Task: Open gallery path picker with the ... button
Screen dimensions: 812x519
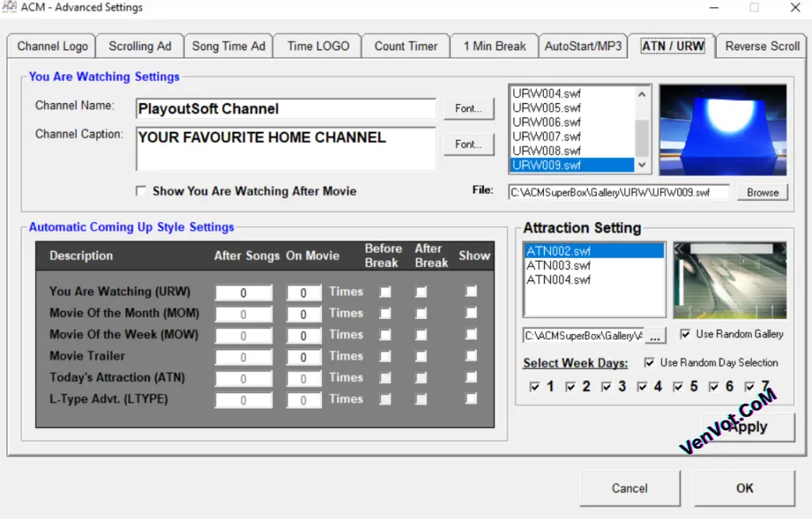Action: click(x=655, y=336)
